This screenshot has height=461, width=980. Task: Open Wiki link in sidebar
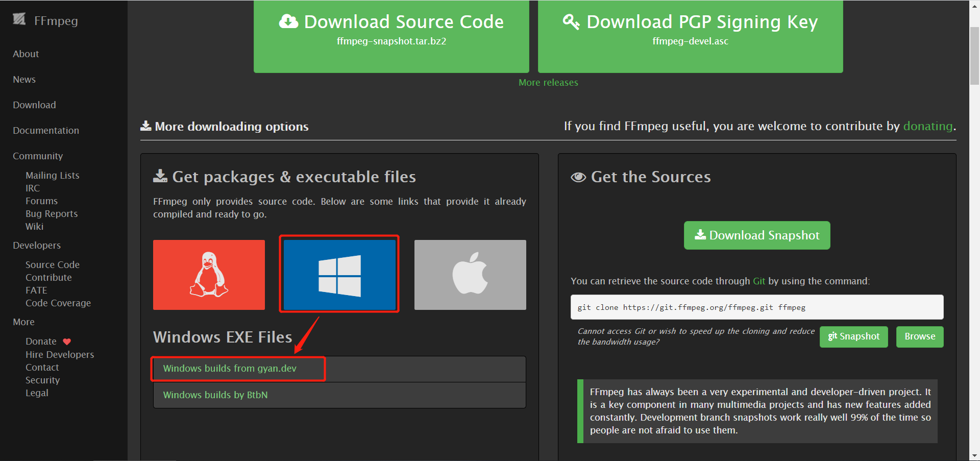point(34,226)
